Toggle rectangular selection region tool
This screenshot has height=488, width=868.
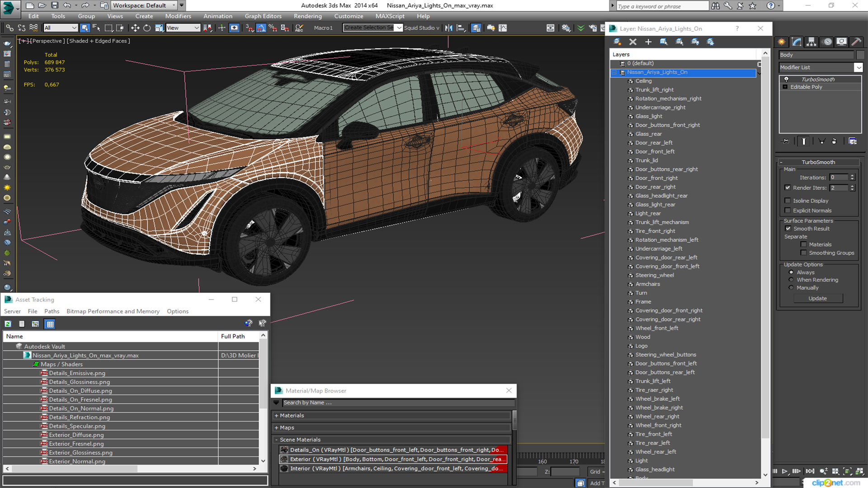pyautogui.click(x=108, y=28)
